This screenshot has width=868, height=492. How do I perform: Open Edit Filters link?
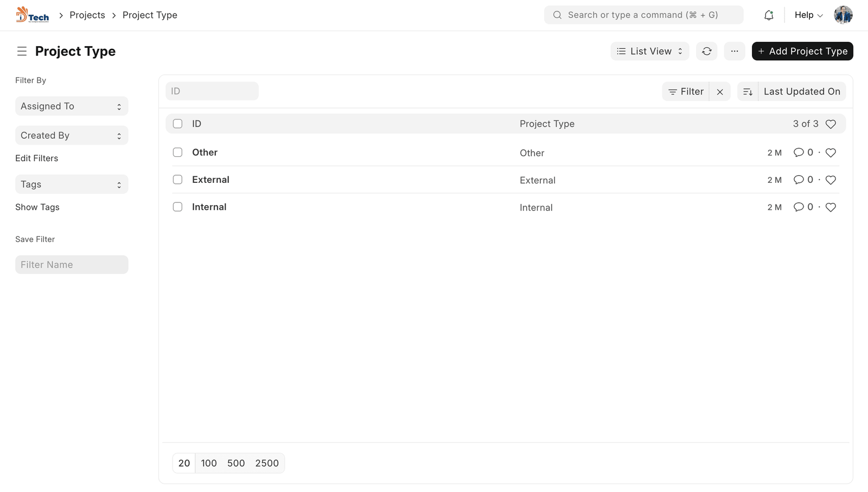(36, 158)
